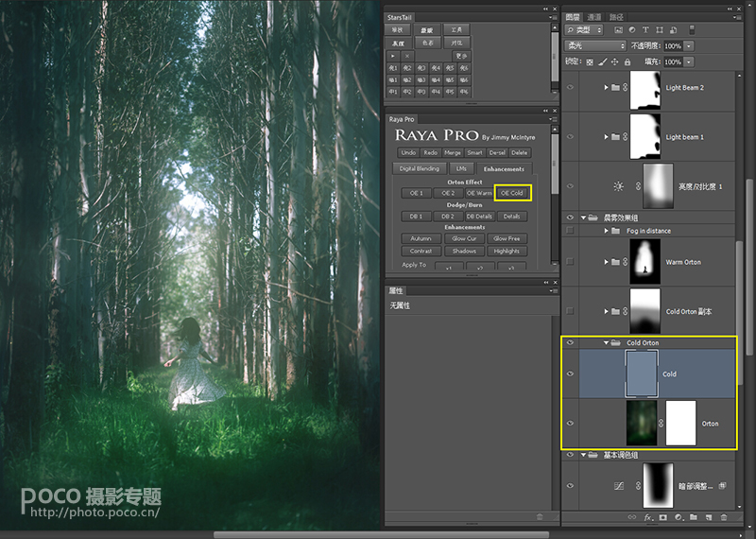Select the Enhancements tab in Raya Pro
The image size is (756, 539).
[x=504, y=169]
